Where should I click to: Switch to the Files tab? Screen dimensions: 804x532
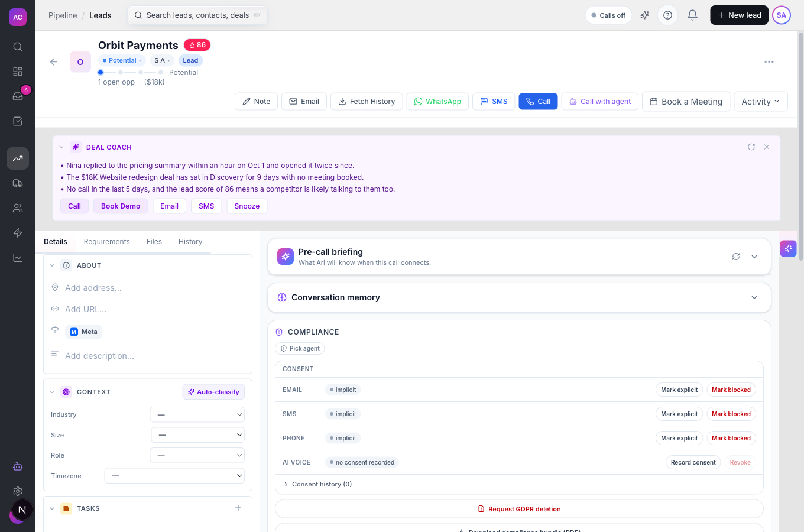(154, 242)
